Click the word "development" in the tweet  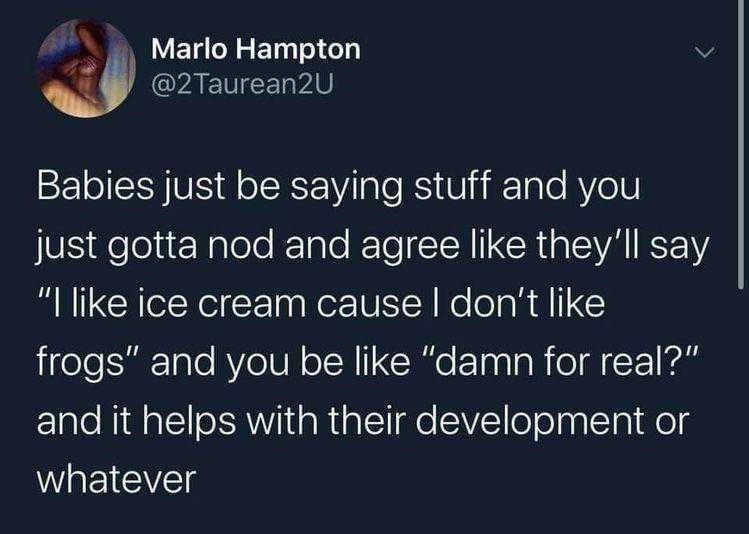[530, 422]
